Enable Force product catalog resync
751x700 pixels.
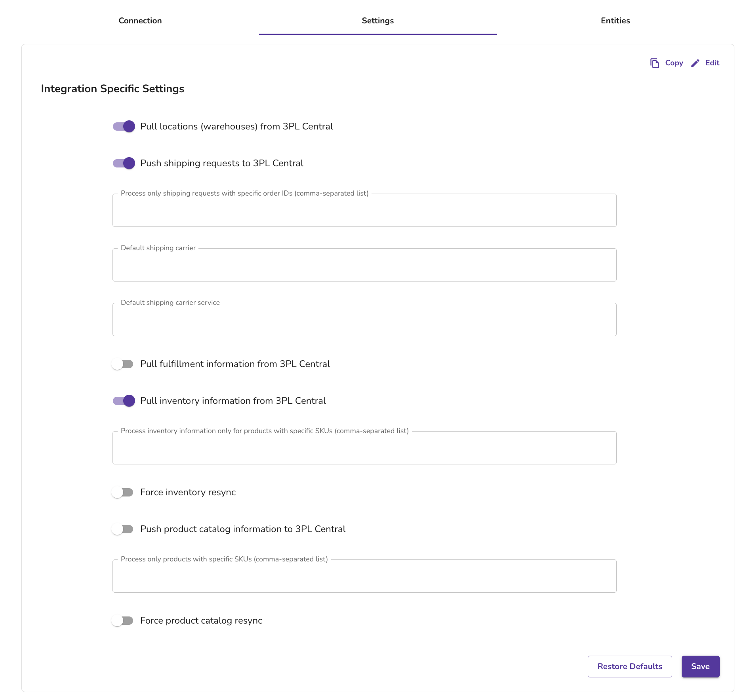click(x=122, y=620)
